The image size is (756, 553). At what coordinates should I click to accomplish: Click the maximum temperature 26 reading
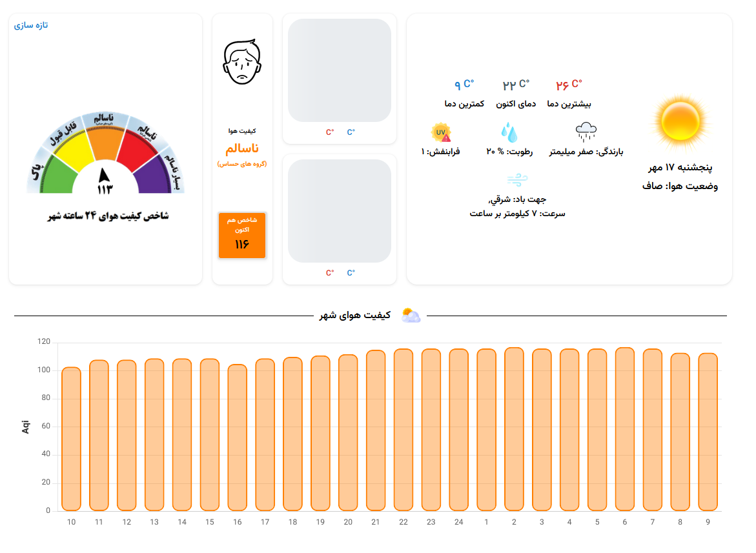(569, 85)
